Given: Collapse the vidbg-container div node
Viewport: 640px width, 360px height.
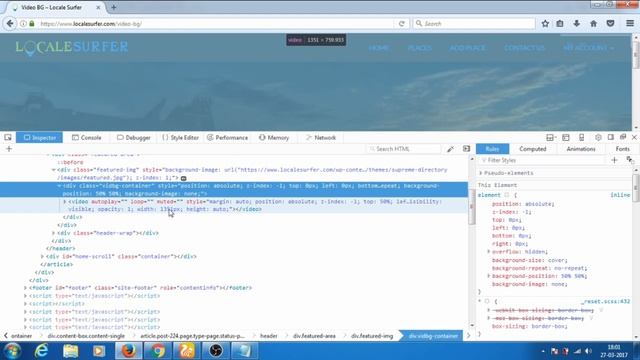Looking at the screenshot, I should point(59,186).
